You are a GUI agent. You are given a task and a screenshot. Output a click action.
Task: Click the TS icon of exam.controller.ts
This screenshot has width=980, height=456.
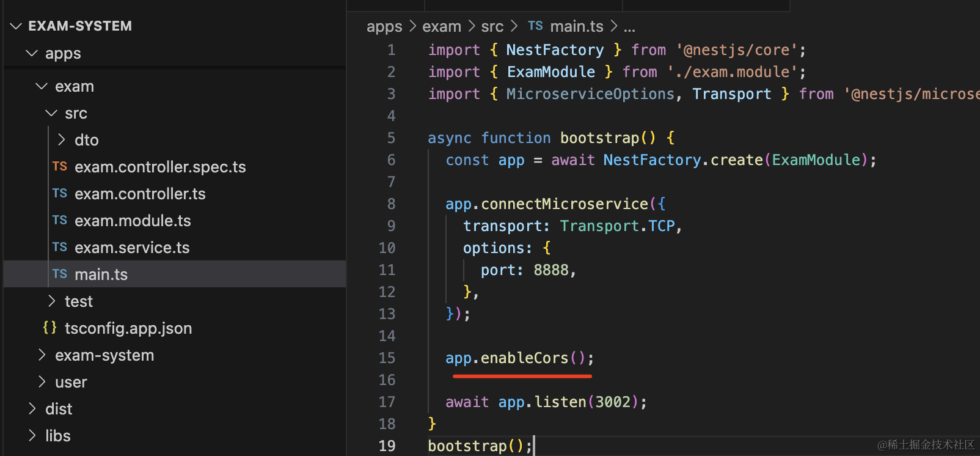coord(60,193)
